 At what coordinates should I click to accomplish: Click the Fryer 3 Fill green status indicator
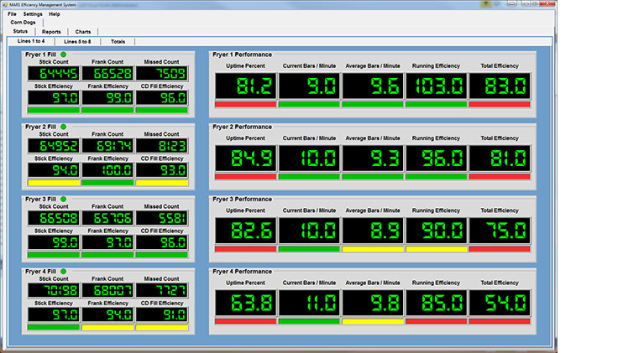(64, 199)
